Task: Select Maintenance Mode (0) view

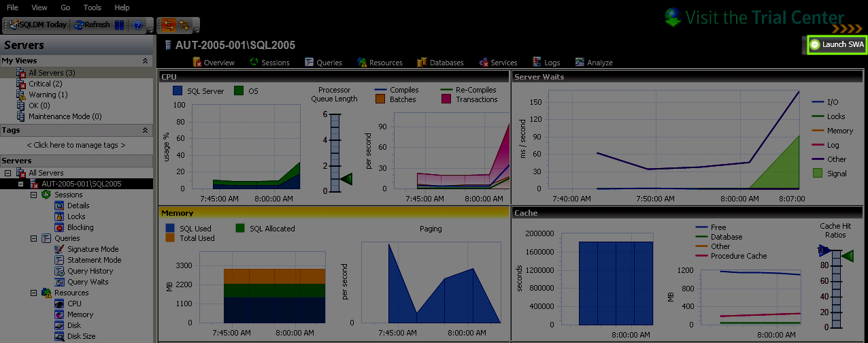Action: [x=59, y=116]
